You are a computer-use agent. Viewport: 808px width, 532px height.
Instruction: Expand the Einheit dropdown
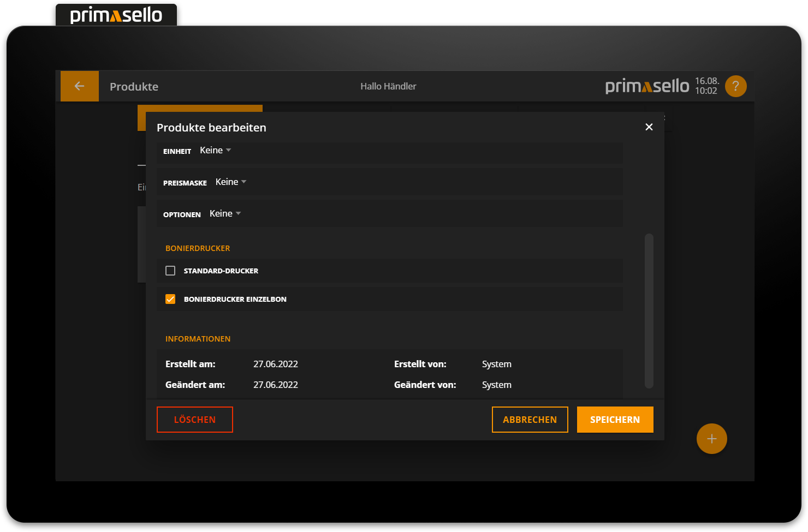215,151
